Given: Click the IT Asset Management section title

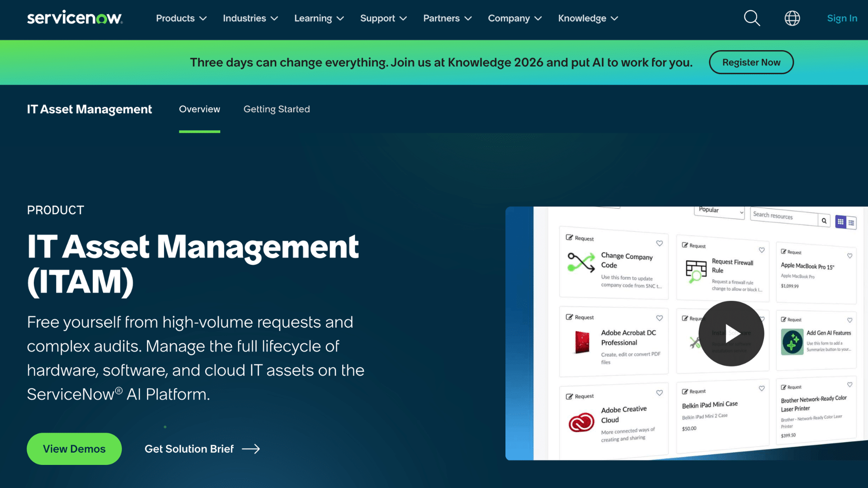Looking at the screenshot, I should tap(90, 109).
